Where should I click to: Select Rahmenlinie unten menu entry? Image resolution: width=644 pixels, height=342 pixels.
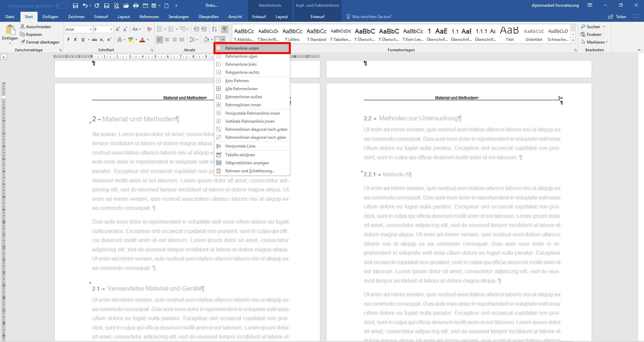pos(252,48)
